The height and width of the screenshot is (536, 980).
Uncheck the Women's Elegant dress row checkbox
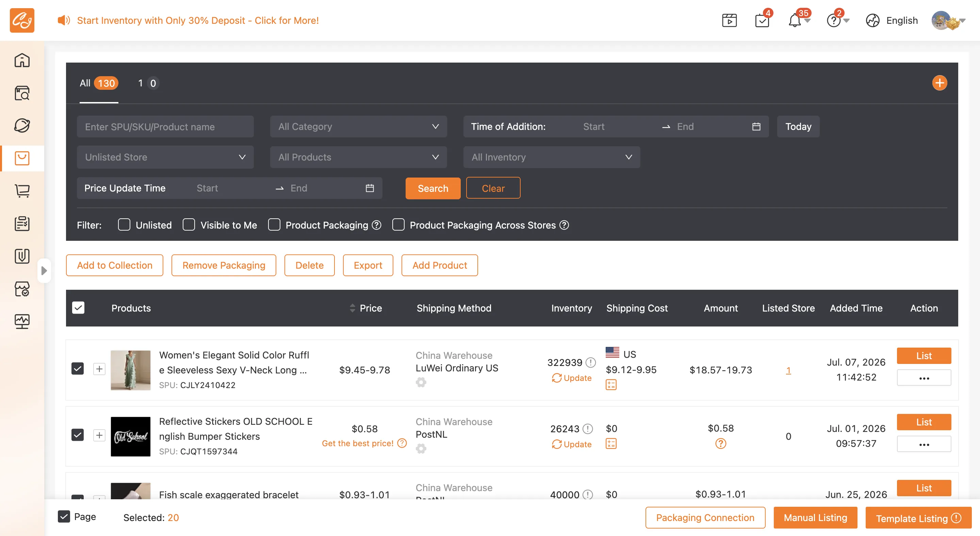[78, 368]
